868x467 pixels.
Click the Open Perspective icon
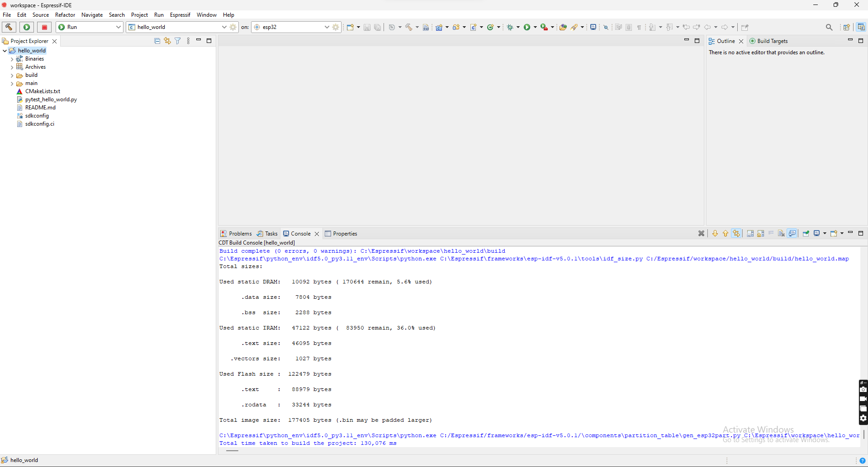pyautogui.click(x=846, y=27)
